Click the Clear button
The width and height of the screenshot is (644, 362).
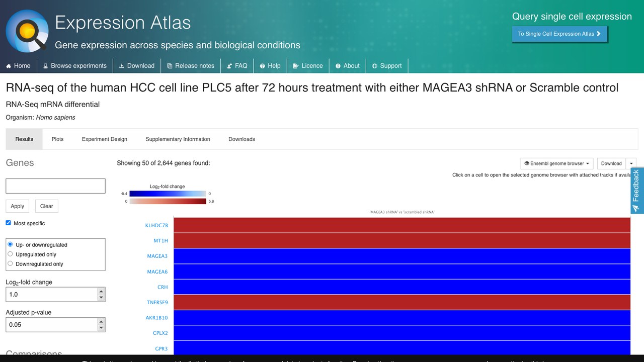pyautogui.click(x=47, y=206)
